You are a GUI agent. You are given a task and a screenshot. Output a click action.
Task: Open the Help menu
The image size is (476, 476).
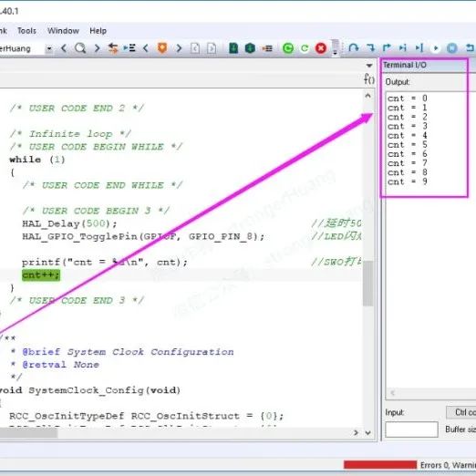pos(98,31)
